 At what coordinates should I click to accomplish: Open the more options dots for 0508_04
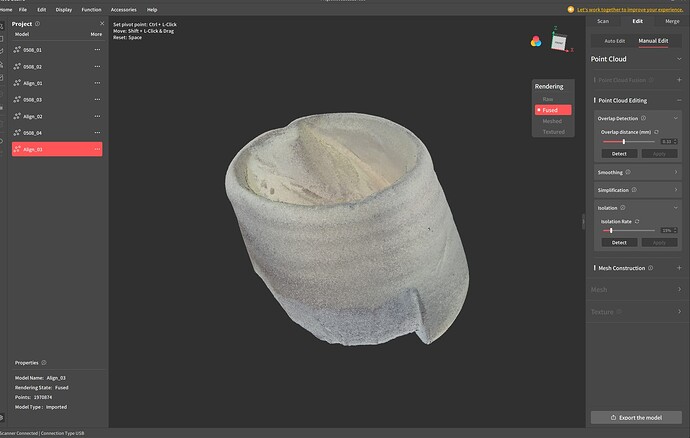click(x=97, y=133)
